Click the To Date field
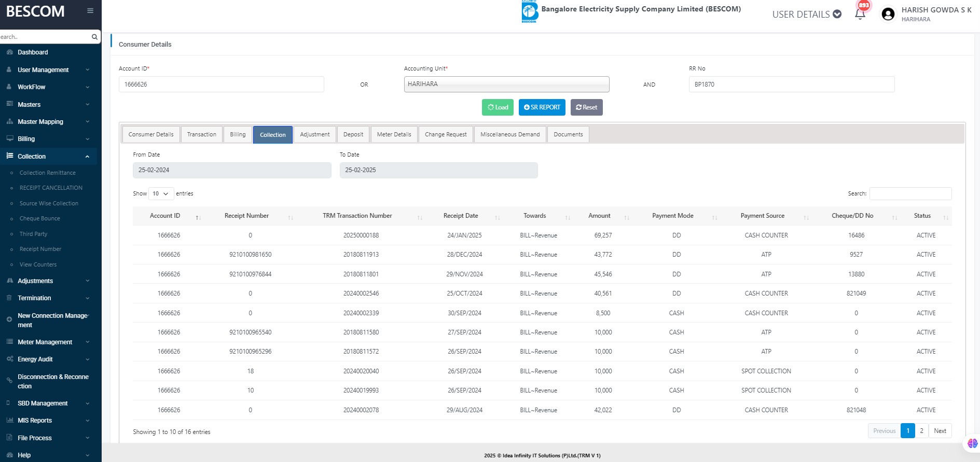 [x=438, y=170]
